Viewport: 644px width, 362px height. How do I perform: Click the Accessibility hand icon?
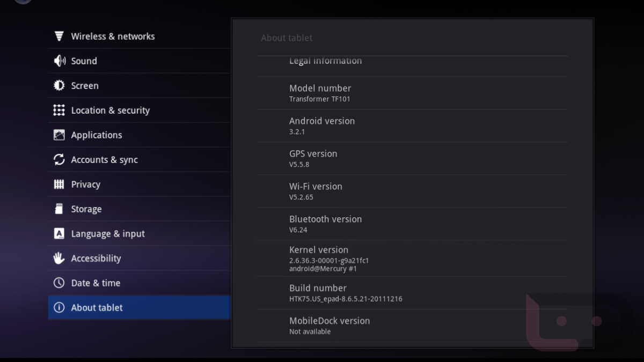[59, 258]
